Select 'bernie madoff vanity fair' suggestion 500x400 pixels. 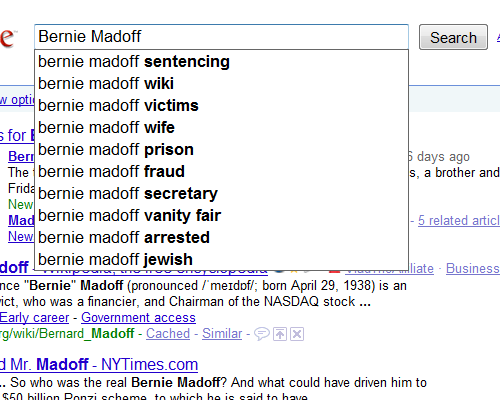point(221,216)
